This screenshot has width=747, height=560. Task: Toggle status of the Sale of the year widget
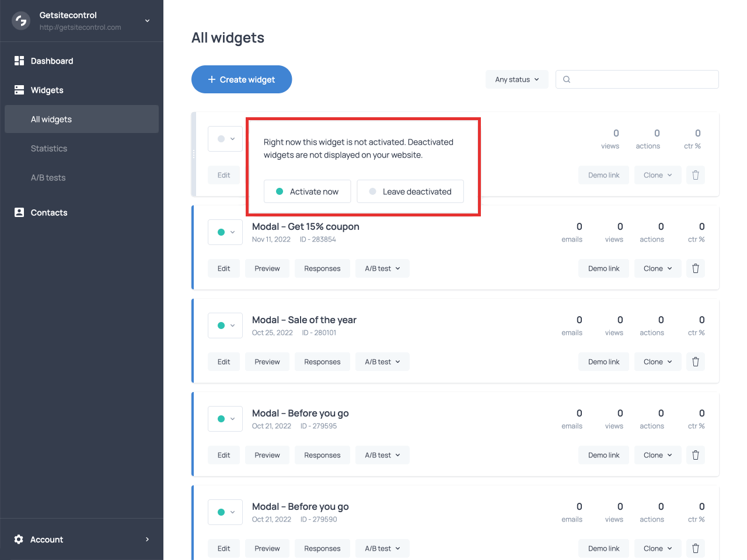[x=225, y=325]
